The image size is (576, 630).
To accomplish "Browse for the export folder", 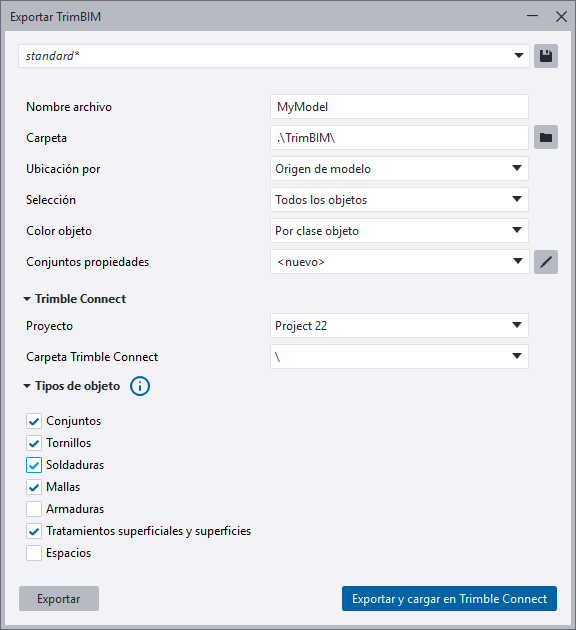I will [x=545, y=137].
